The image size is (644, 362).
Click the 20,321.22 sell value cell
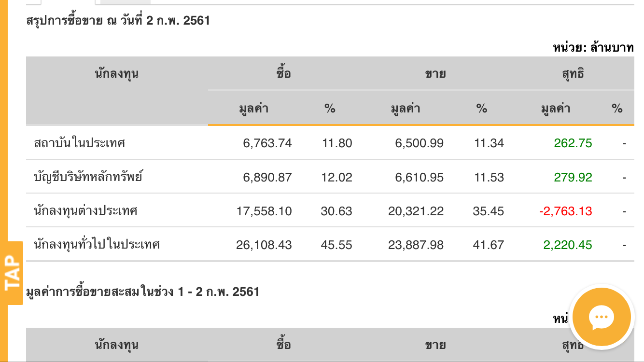tap(416, 211)
